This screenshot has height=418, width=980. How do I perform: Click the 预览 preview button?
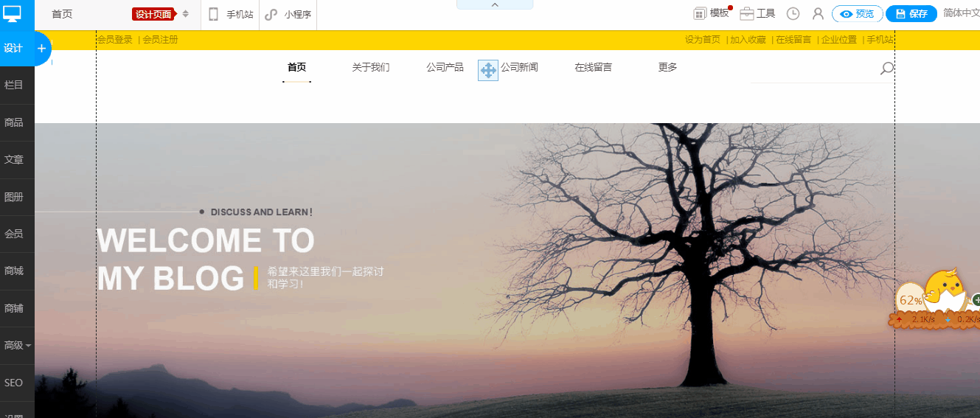(857, 13)
